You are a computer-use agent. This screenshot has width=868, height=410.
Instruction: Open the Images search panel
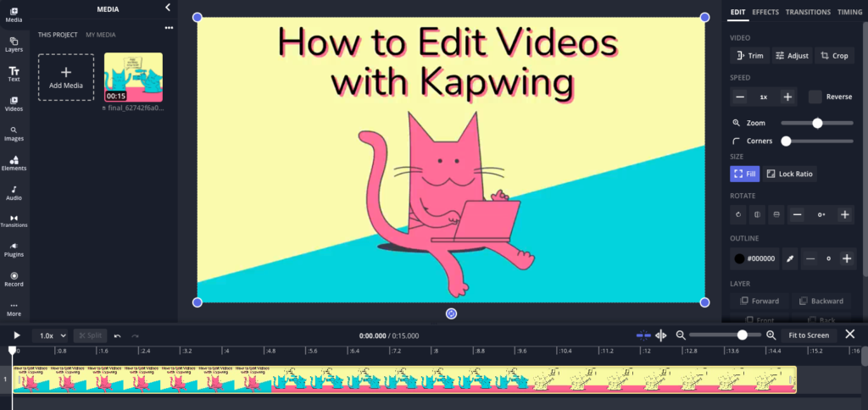14,134
